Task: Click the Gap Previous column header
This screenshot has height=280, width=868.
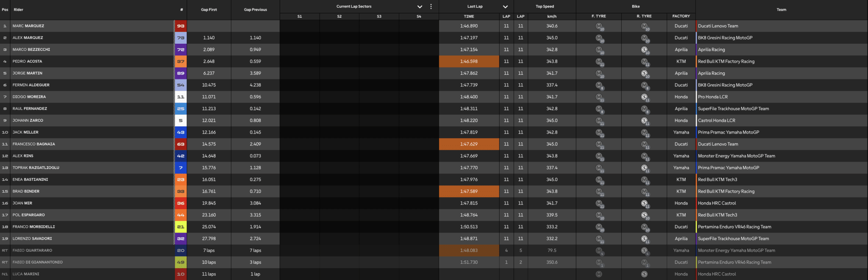Action: pos(256,10)
